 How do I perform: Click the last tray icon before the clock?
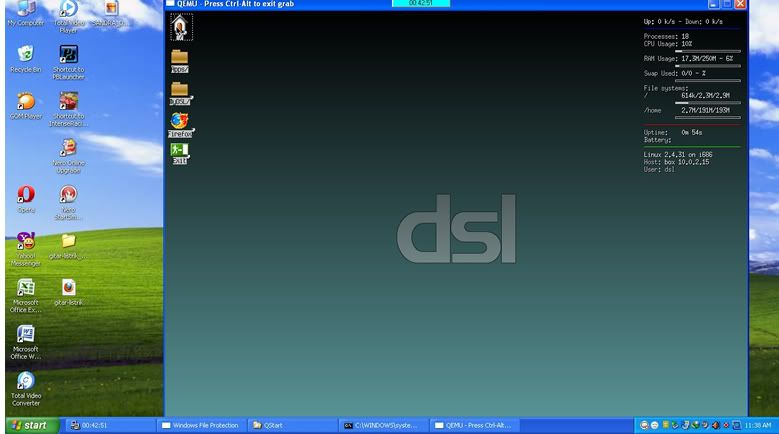tap(737, 426)
